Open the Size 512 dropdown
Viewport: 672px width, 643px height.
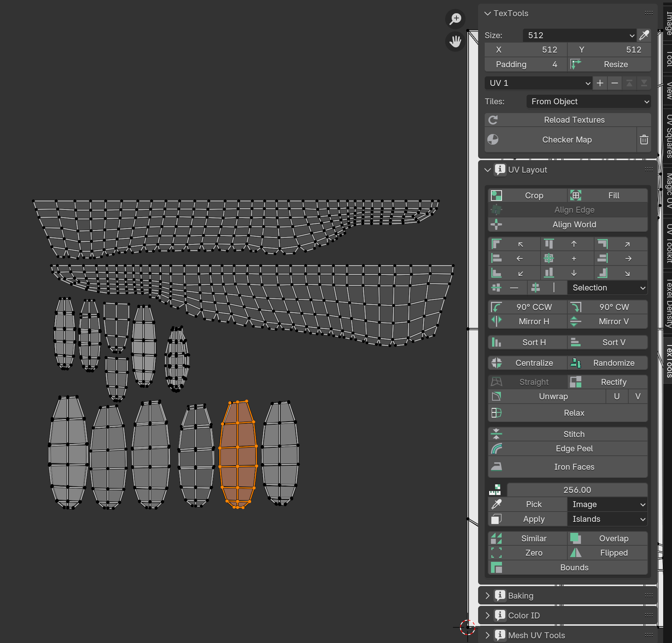(x=579, y=35)
